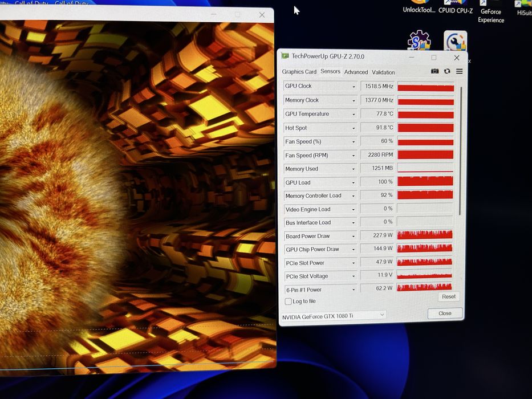Open the PCIe Slot Power dropdown
The height and width of the screenshot is (399, 532).
(354, 263)
